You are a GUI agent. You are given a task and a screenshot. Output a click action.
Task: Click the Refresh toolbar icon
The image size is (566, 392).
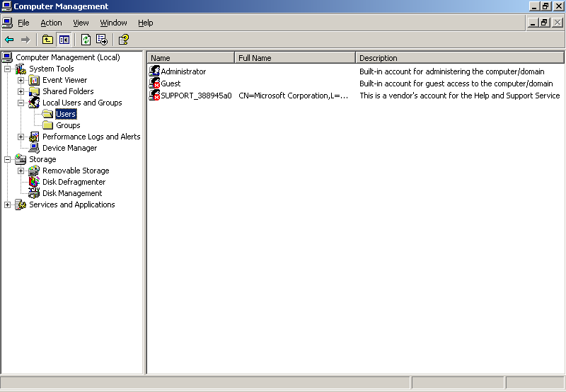coord(86,40)
